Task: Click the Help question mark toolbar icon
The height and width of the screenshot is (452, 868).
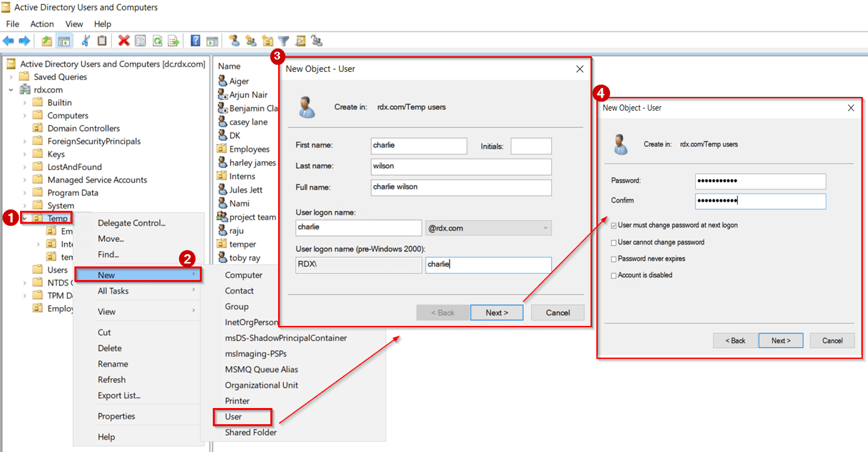Action: [x=195, y=40]
